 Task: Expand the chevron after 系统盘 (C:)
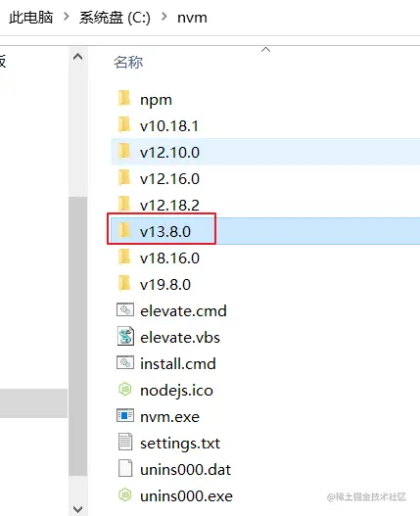[x=163, y=16]
